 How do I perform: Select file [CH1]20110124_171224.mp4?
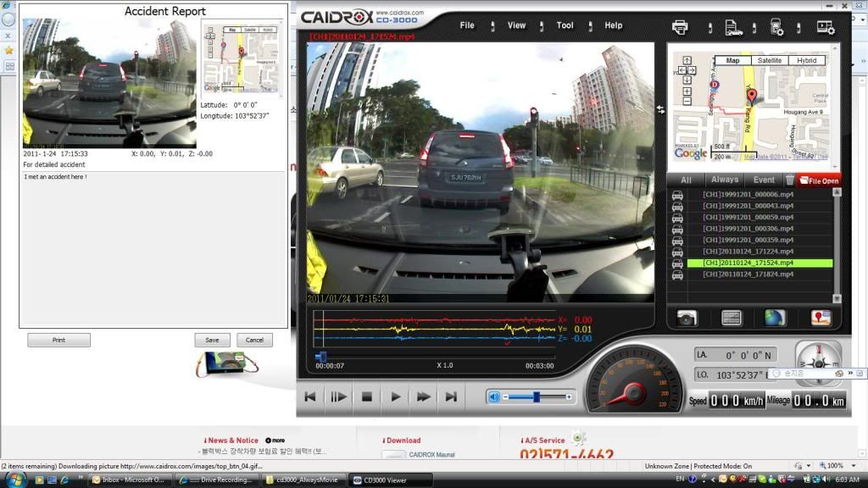(x=748, y=251)
